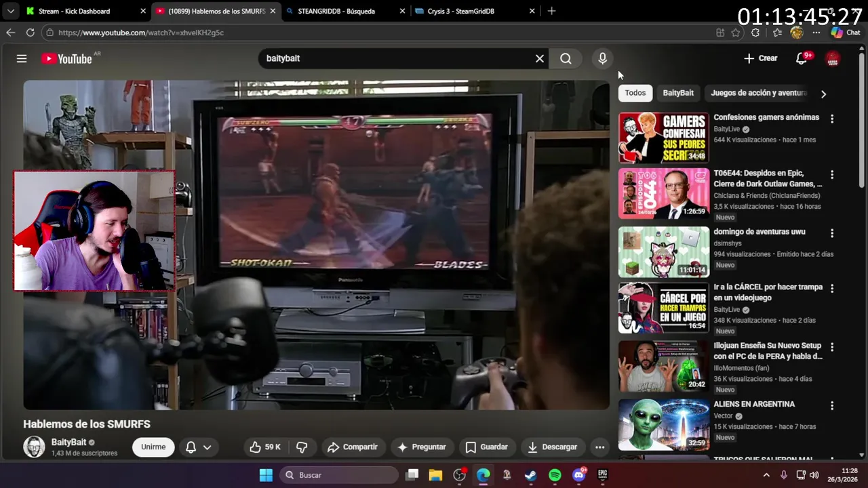
Task: Go back with browser back arrow
Action: pyautogui.click(x=10, y=33)
